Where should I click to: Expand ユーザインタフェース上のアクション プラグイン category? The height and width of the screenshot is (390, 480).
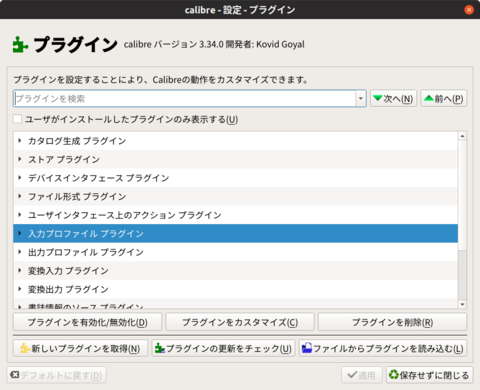pyautogui.click(x=20, y=215)
